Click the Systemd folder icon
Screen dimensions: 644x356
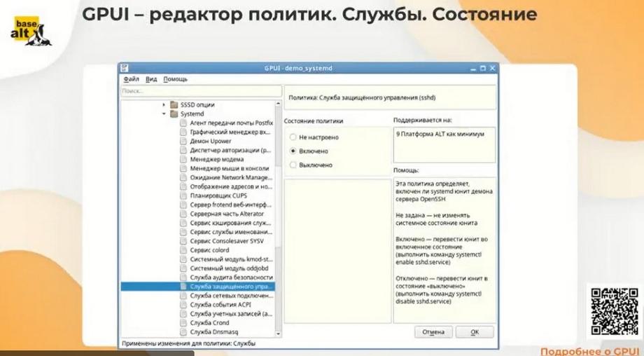[174, 114]
